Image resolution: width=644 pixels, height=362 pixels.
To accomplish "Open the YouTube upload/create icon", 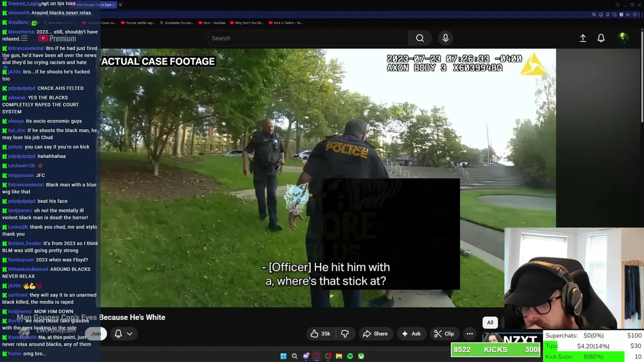I will point(583,38).
